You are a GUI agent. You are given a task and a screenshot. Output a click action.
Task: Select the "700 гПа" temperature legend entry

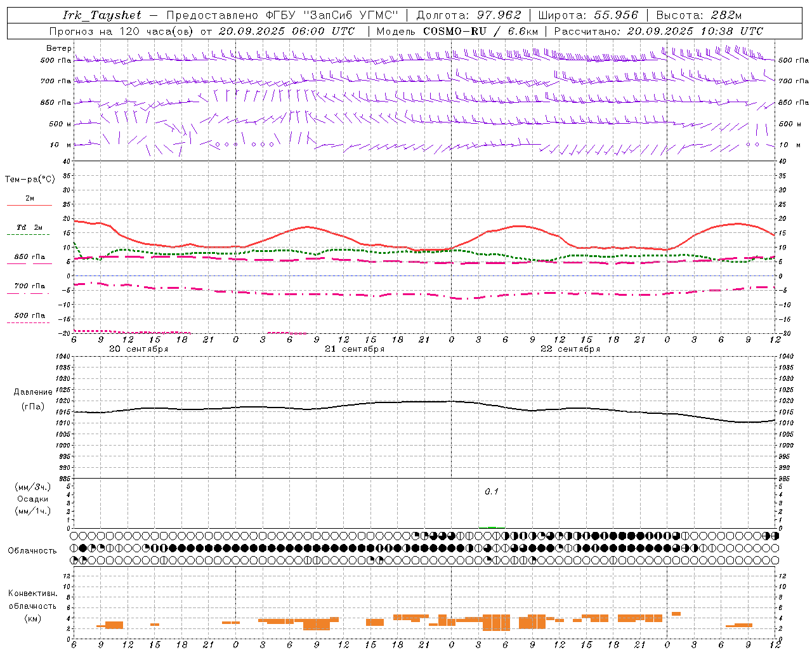[30, 286]
